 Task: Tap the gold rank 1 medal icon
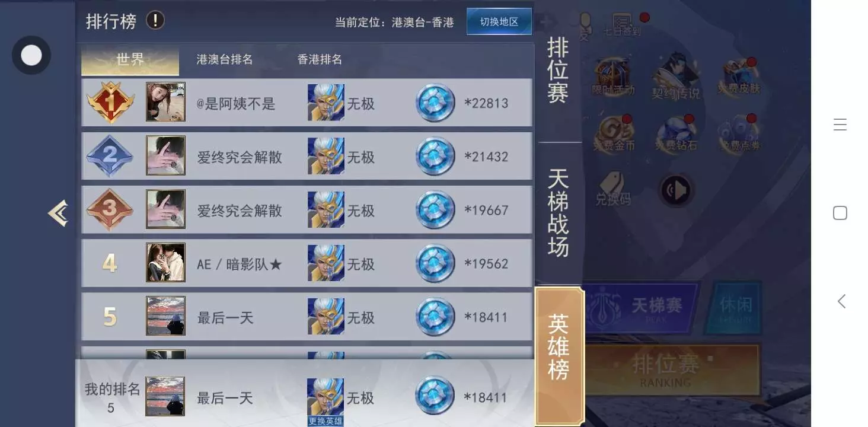pos(110,103)
